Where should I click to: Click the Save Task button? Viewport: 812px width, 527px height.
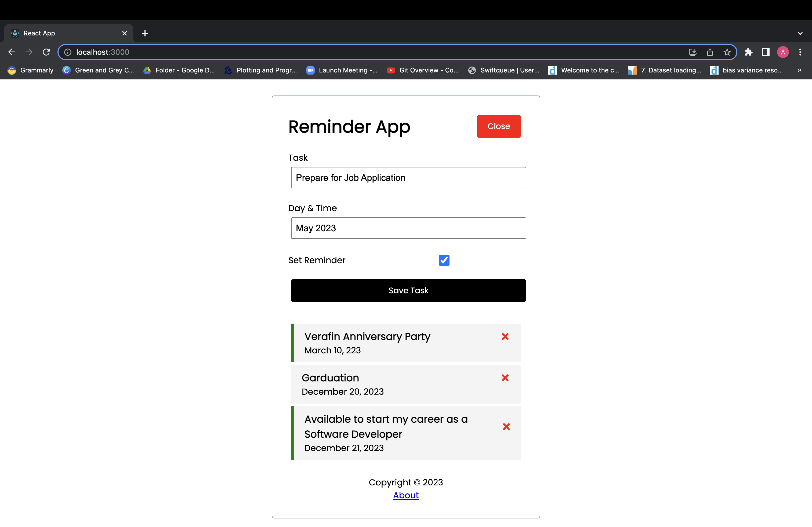tap(408, 290)
